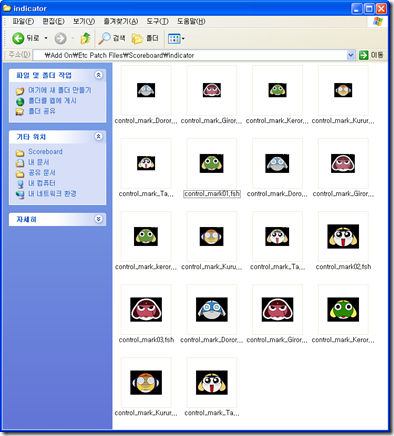Select the control_mark02.fsh thumbnail

343,236
